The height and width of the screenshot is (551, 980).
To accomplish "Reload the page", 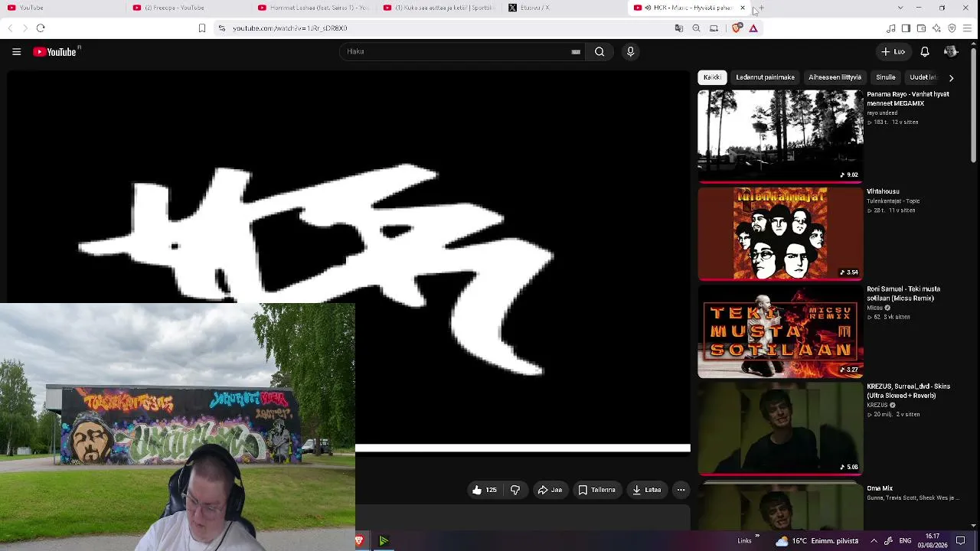I will tap(41, 28).
